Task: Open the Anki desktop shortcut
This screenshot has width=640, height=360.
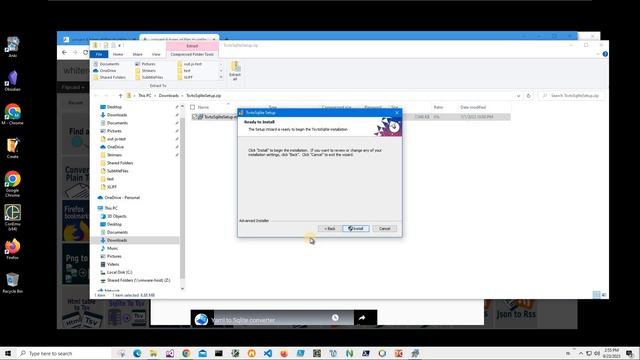Action: tap(13, 47)
